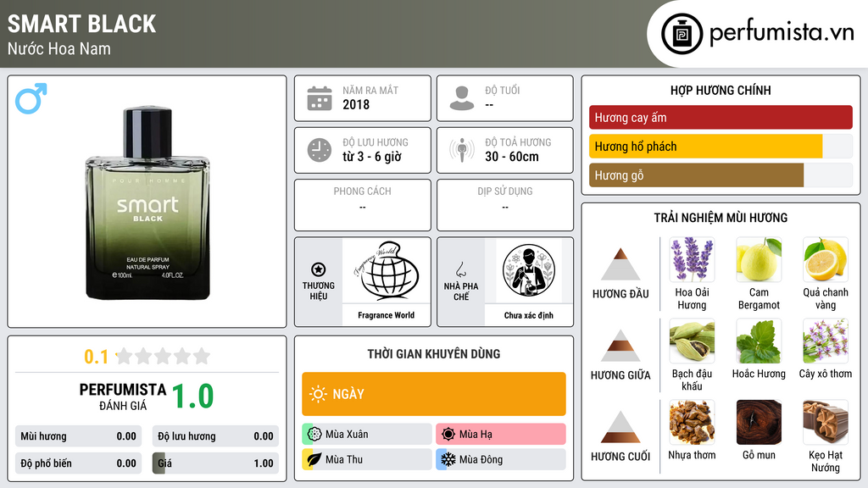The height and width of the screenshot is (488, 868).
Task: Open the perfumer illustration Chưa xác định
Action: tap(529, 270)
